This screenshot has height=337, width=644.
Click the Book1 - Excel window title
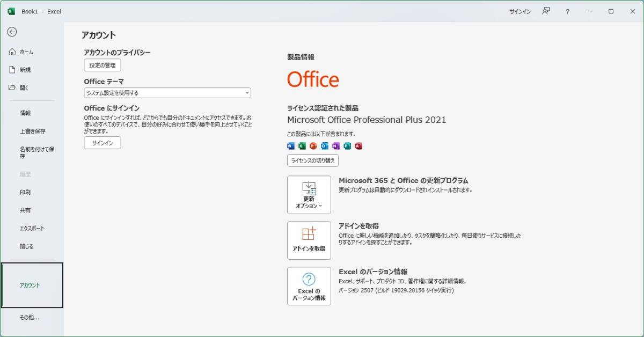tap(41, 11)
